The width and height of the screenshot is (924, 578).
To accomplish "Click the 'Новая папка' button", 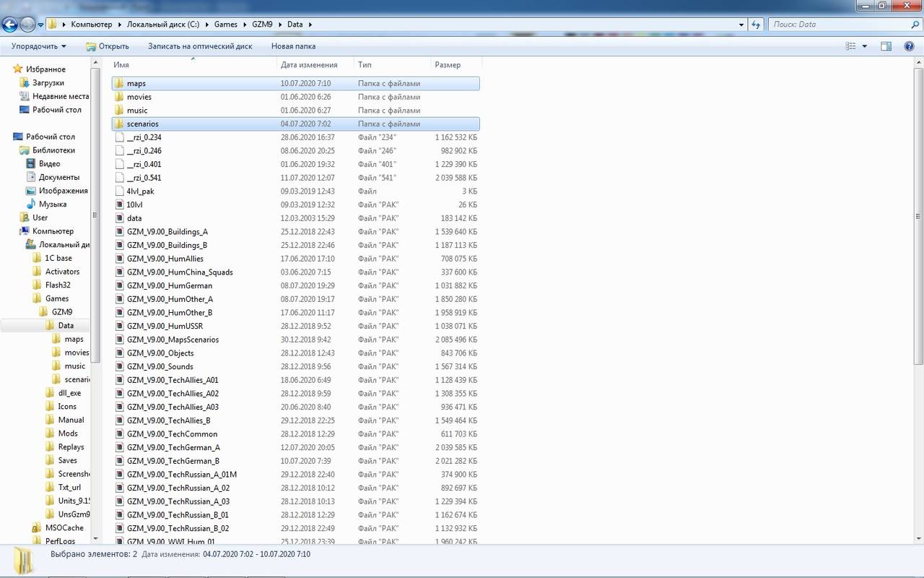I will pyautogui.click(x=293, y=46).
